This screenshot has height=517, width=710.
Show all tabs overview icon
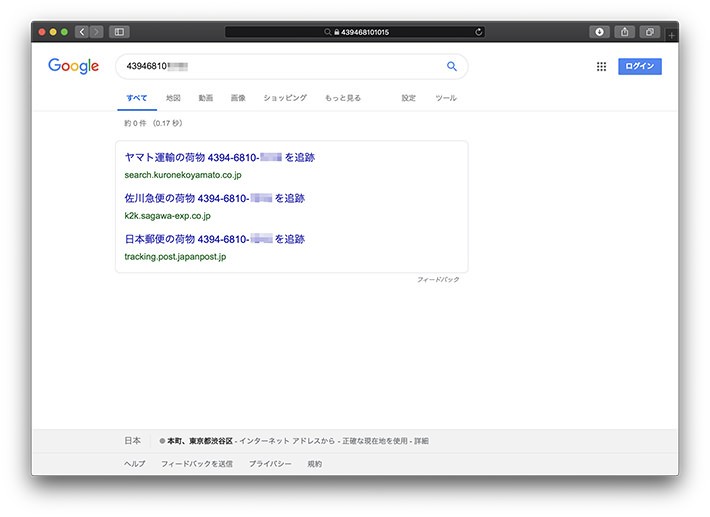tap(650, 32)
